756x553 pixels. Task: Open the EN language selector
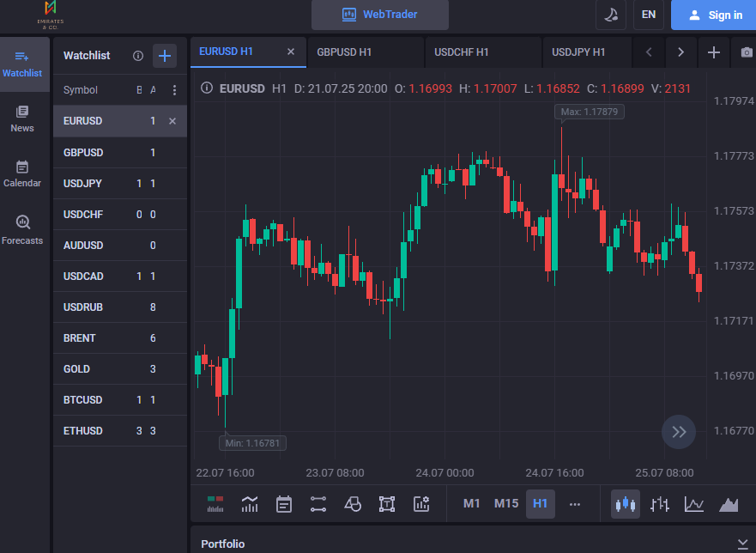click(649, 15)
